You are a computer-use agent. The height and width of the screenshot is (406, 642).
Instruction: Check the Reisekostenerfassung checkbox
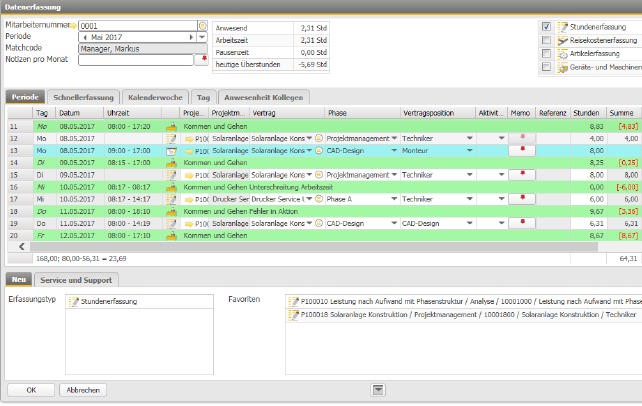click(546, 40)
